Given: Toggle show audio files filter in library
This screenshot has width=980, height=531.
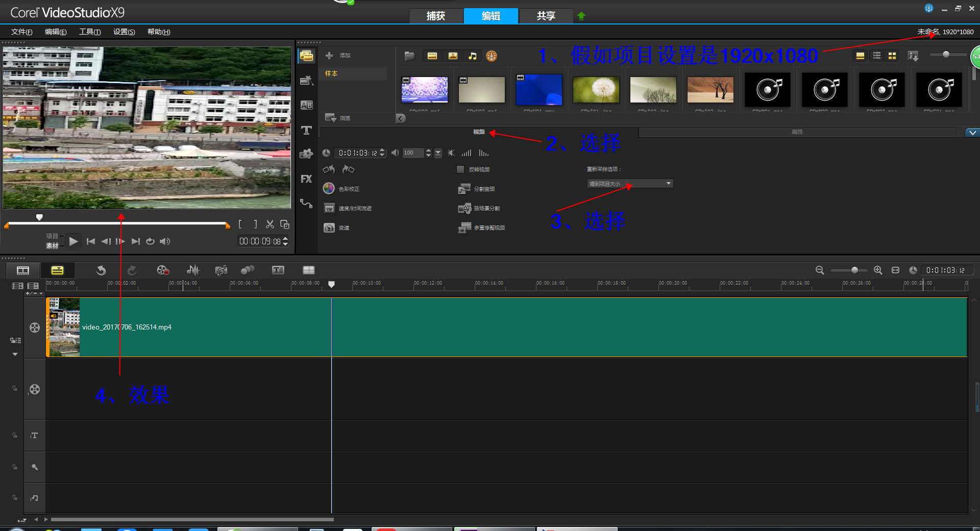Looking at the screenshot, I should [x=473, y=56].
